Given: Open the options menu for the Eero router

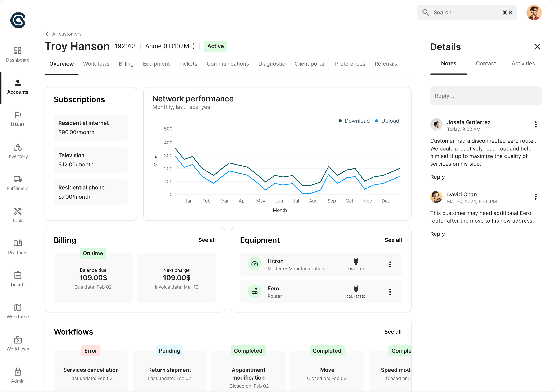Looking at the screenshot, I should coord(390,292).
